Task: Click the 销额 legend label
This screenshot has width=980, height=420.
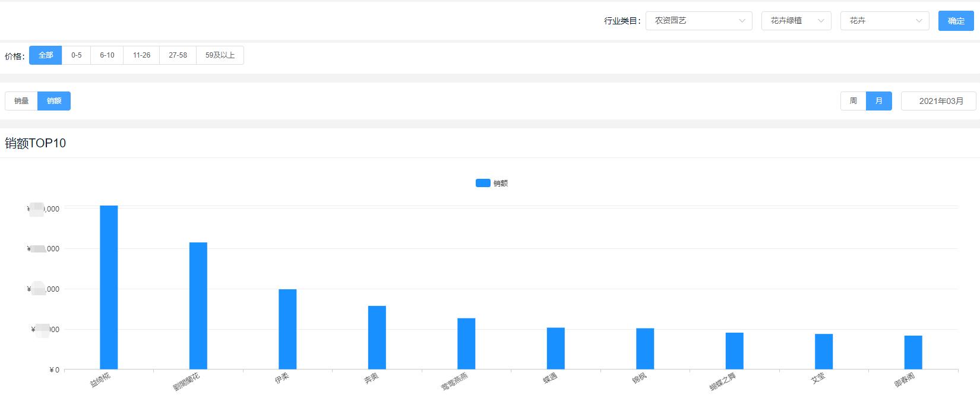Action: 501,183
